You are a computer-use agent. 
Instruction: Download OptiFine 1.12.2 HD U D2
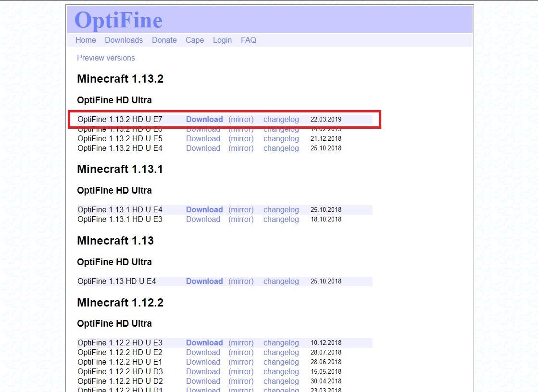(x=203, y=381)
